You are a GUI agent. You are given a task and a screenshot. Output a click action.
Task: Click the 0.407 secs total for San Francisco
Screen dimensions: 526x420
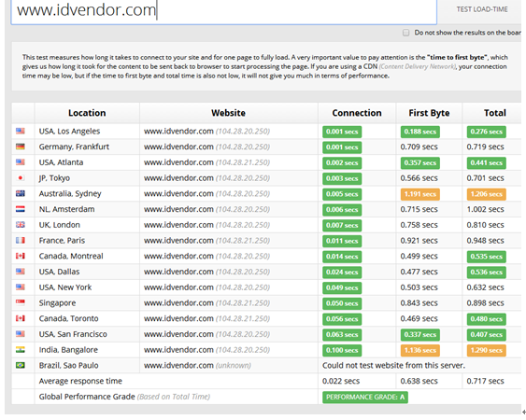tap(486, 334)
